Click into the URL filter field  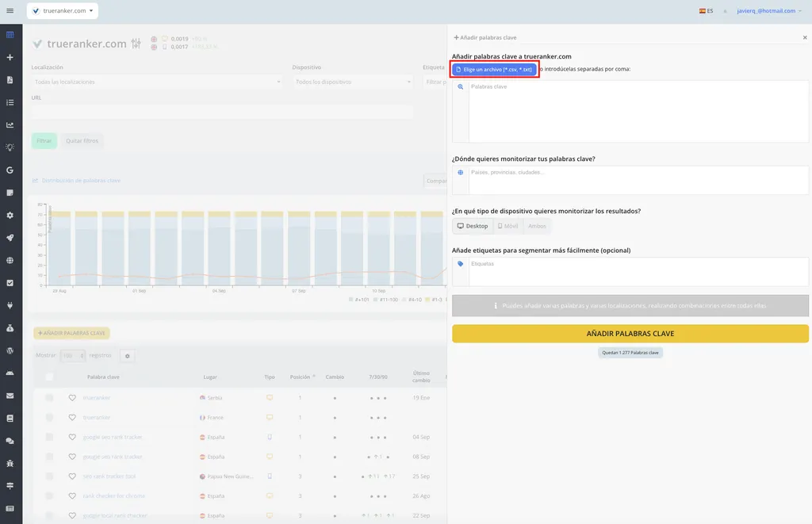(x=222, y=112)
